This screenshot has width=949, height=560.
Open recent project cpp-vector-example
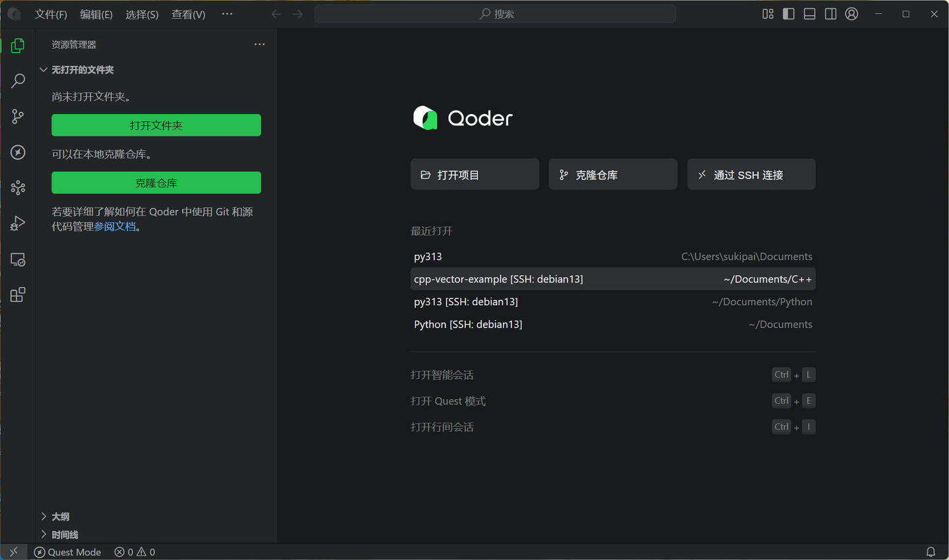pyautogui.click(x=498, y=279)
